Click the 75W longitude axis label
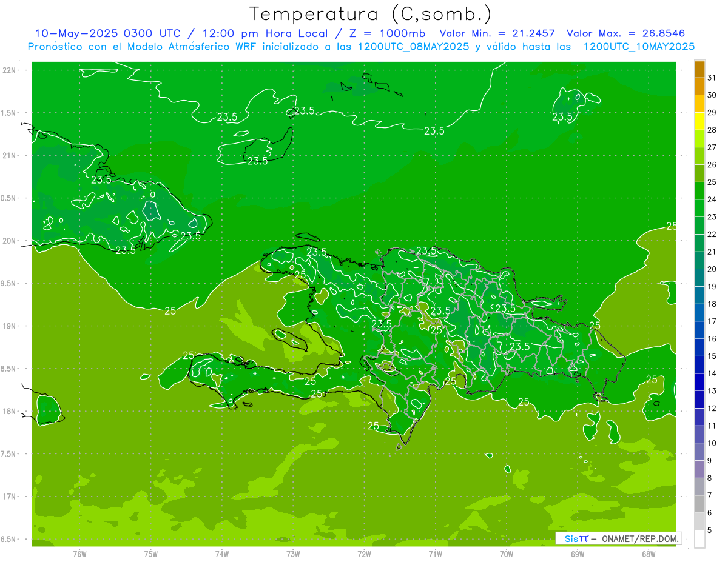Image resolution: width=728 pixels, height=562 pixels. click(151, 554)
